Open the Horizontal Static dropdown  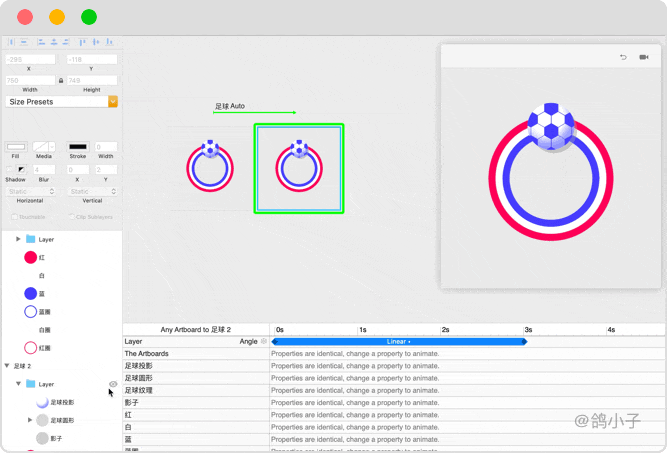pos(31,191)
